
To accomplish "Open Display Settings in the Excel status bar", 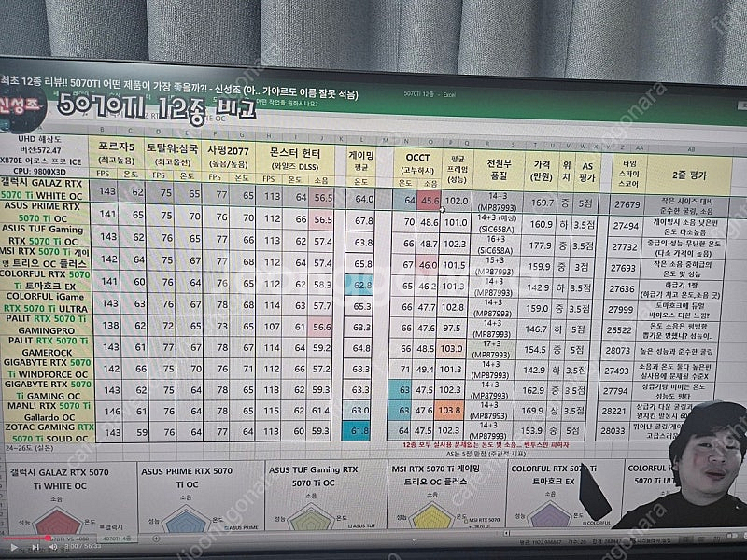I will pos(649,540).
